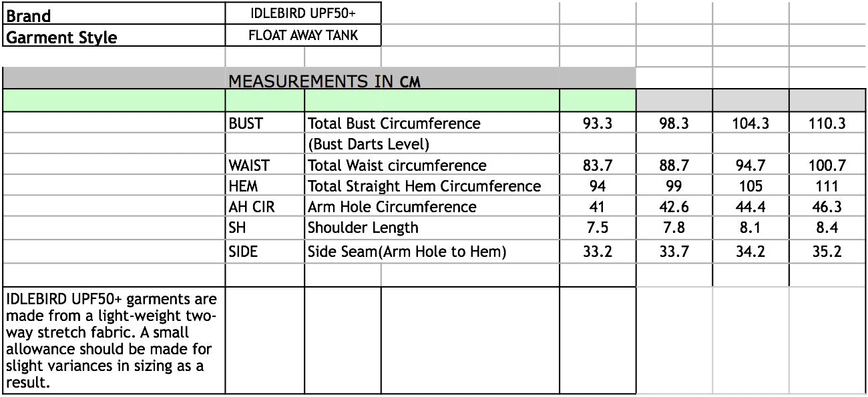This screenshot has width=868, height=397.
Task: Select the waist value 88.7 cell
Action: tap(673, 165)
